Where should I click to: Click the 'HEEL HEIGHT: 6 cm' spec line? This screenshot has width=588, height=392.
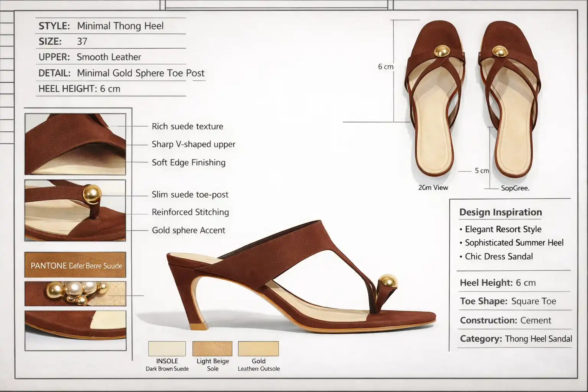(x=79, y=89)
